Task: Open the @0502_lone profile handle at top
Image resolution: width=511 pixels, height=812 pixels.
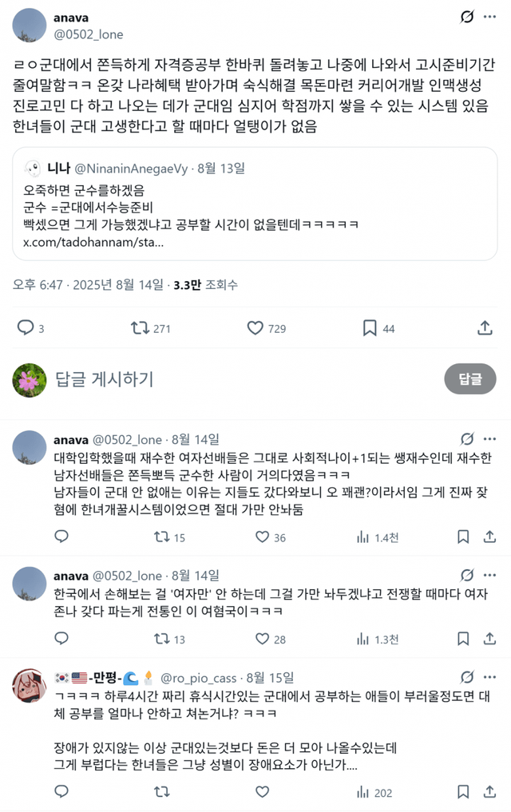Action: [x=89, y=34]
